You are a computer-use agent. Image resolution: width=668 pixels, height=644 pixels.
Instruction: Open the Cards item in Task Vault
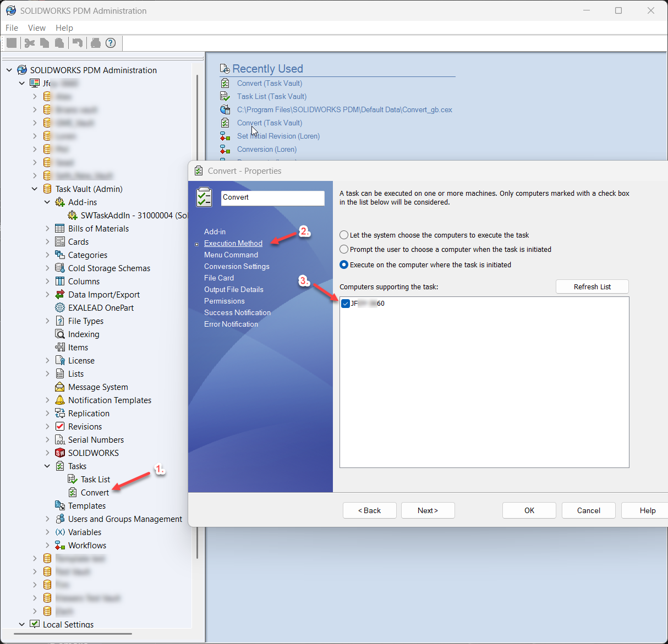coord(79,241)
